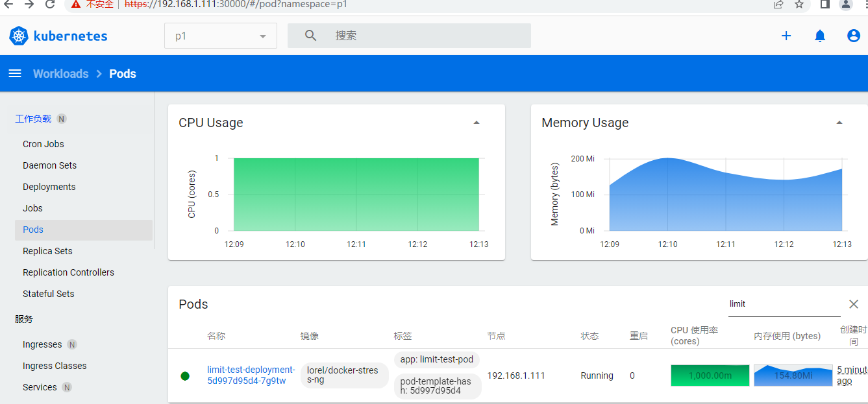Click the 服务 sidebar heading
The width and height of the screenshot is (868, 404).
[24, 319]
